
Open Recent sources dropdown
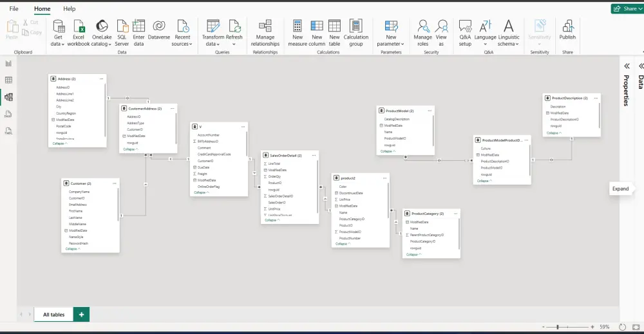182,33
